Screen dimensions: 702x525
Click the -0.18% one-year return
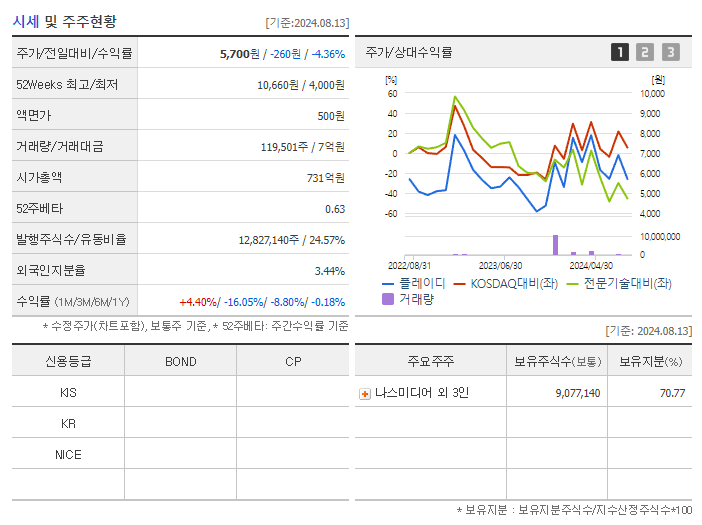(328, 302)
